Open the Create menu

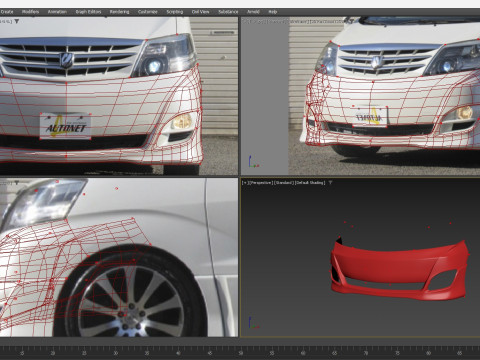click(7, 12)
